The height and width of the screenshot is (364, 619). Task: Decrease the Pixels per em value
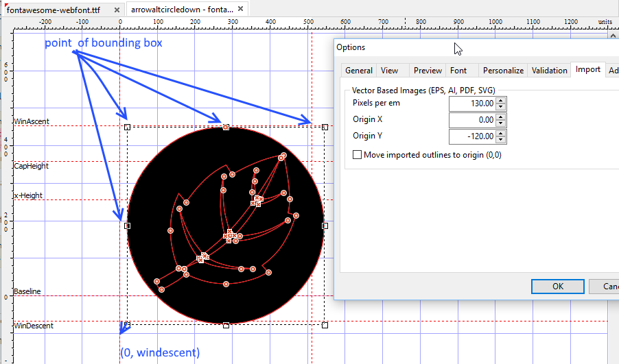click(x=501, y=107)
